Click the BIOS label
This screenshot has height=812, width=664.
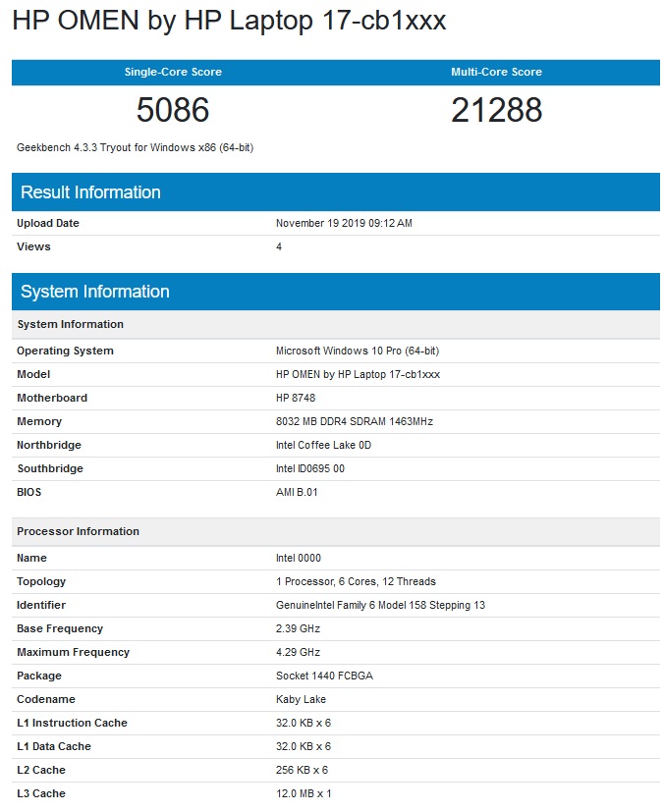tap(29, 492)
